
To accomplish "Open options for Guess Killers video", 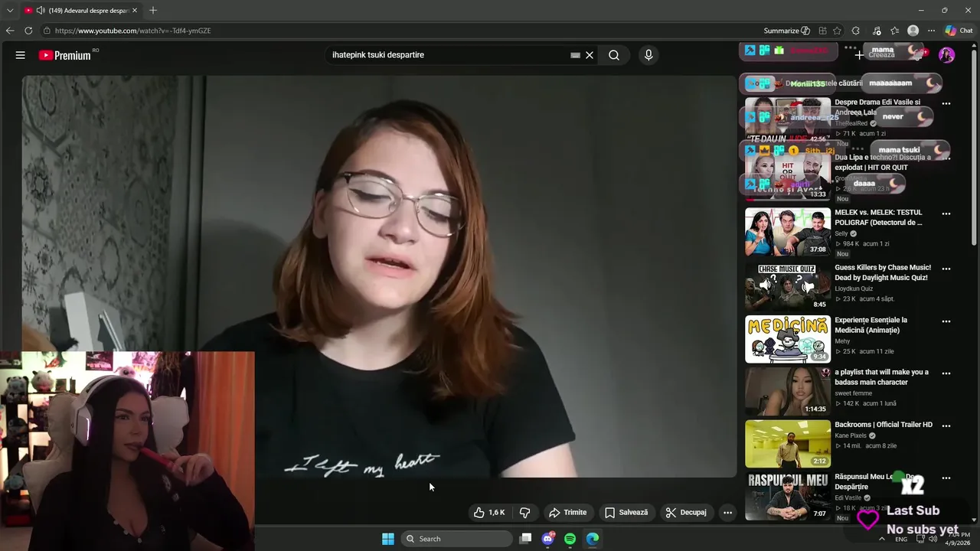I will pyautogui.click(x=946, y=269).
